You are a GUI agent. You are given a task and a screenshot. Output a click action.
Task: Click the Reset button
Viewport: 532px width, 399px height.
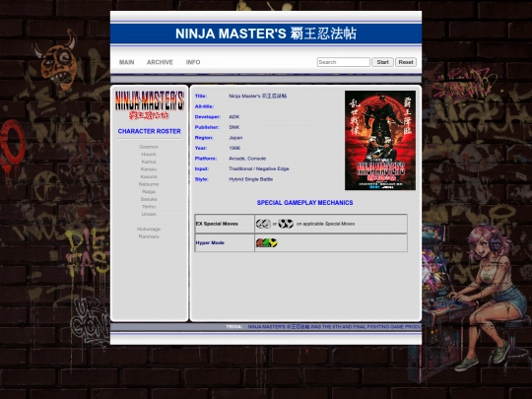(406, 62)
